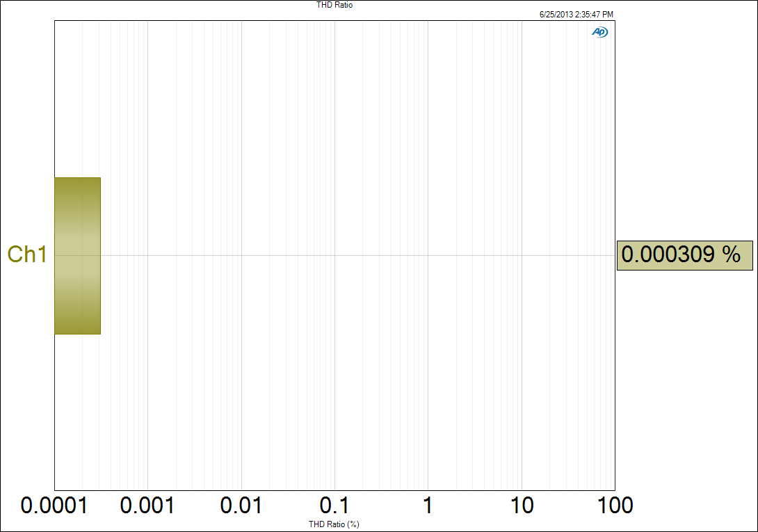Click the 0.0001 axis tick label
This screenshot has height=532, width=758.
click(54, 506)
